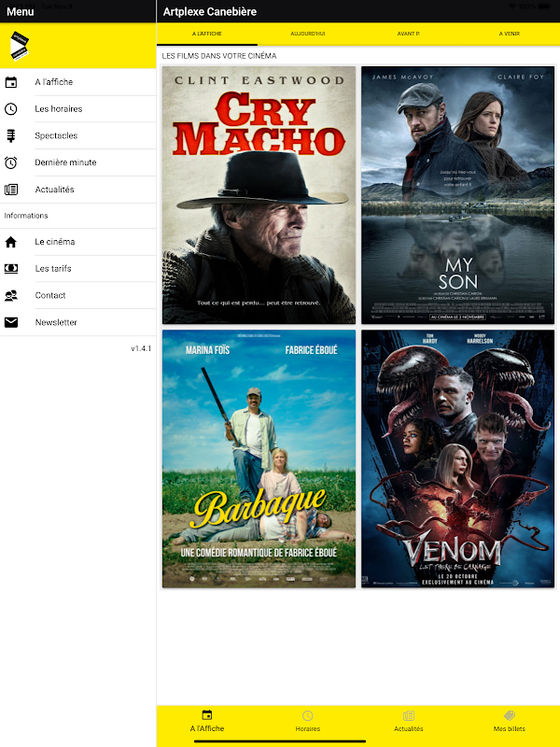
Task: Click the Menu header title
Action: pyautogui.click(x=20, y=12)
